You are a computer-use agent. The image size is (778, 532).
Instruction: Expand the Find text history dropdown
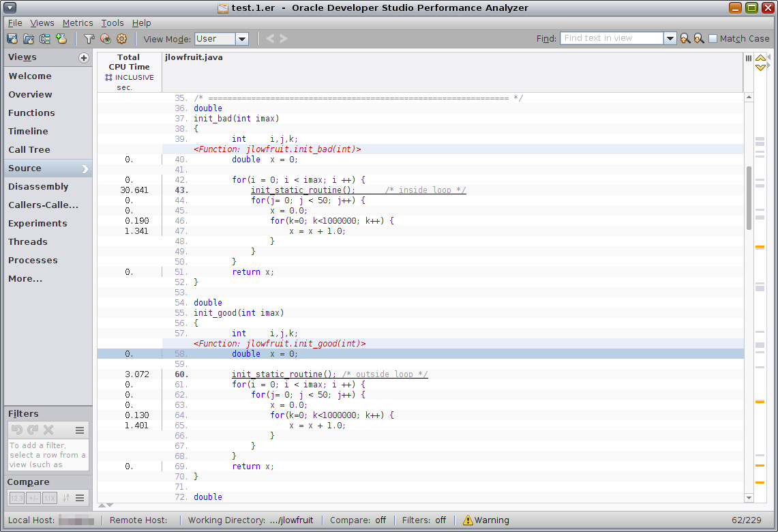670,39
